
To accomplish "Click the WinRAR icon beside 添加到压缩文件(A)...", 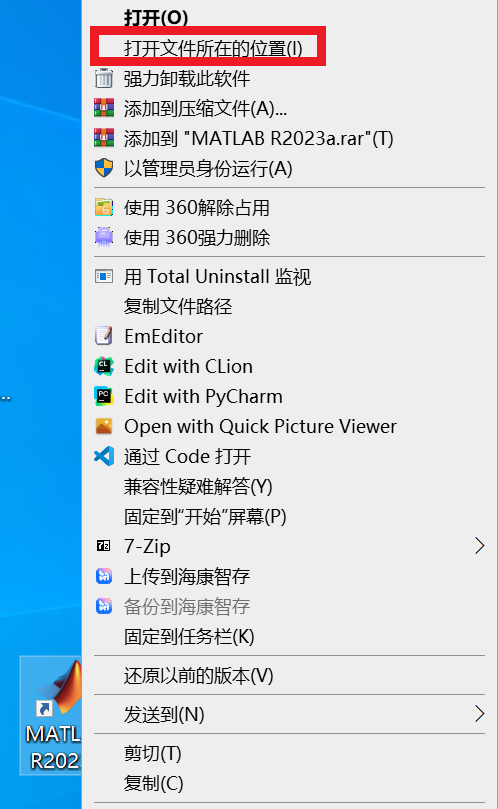I will (104, 108).
